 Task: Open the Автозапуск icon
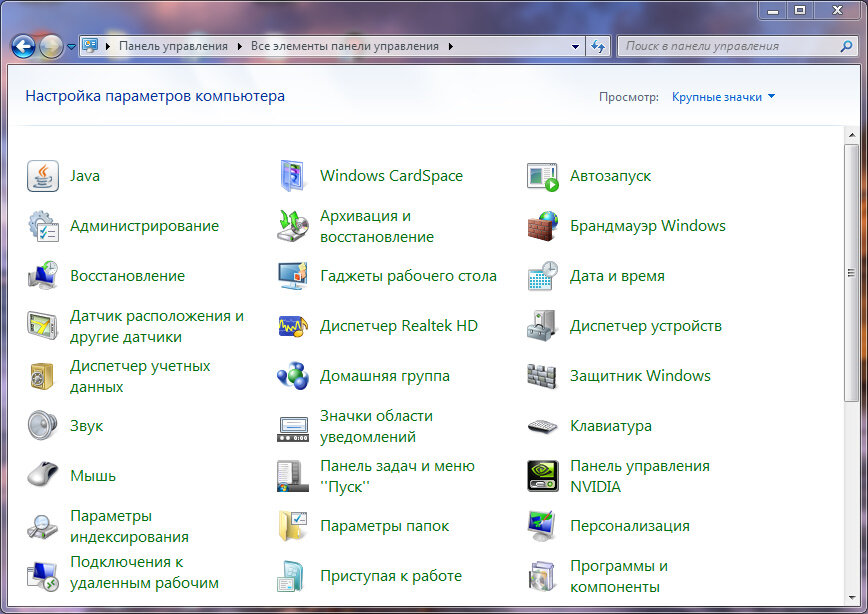pos(542,177)
